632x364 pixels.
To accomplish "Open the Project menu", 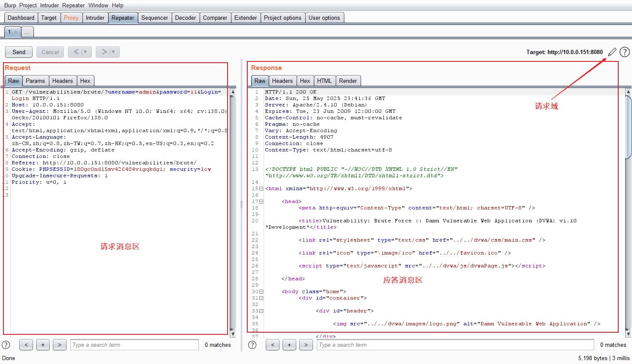I will click(x=28, y=5).
